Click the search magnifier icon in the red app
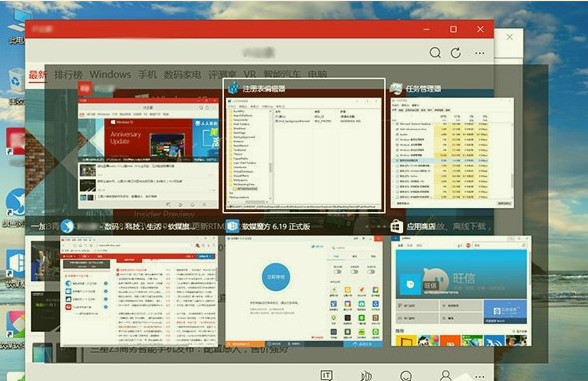The width and height of the screenshot is (588, 381). tap(435, 53)
